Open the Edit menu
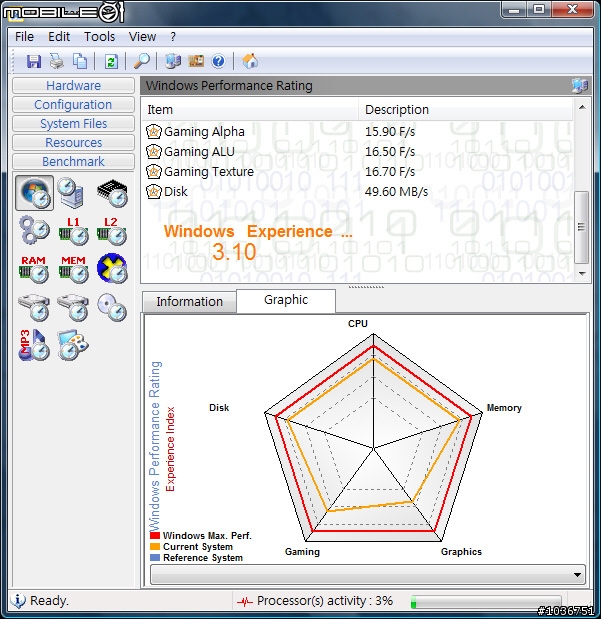This screenshot has height=619, width=601. 59,37
